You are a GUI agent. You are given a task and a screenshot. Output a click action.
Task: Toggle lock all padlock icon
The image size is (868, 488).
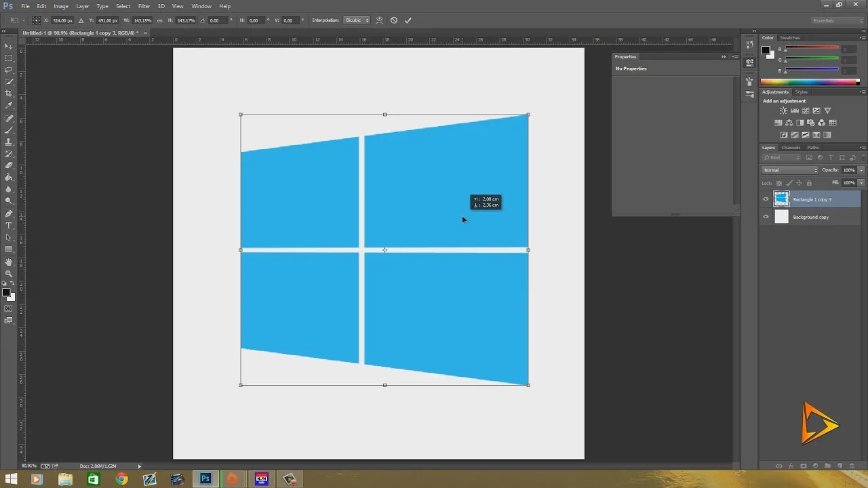point(809,183)
